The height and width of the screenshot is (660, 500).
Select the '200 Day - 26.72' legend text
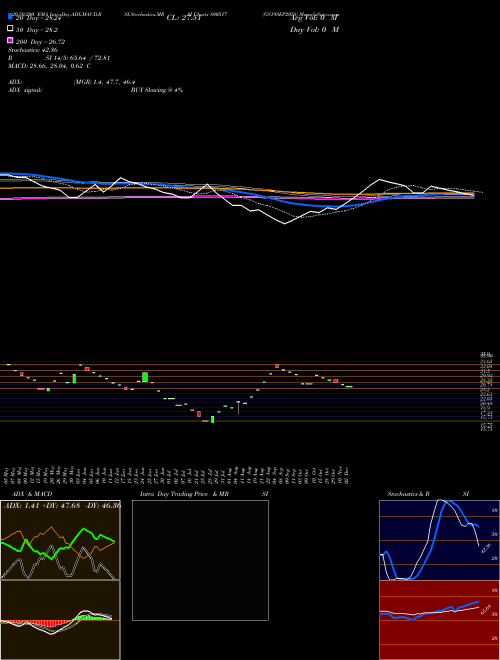point(40,42)
